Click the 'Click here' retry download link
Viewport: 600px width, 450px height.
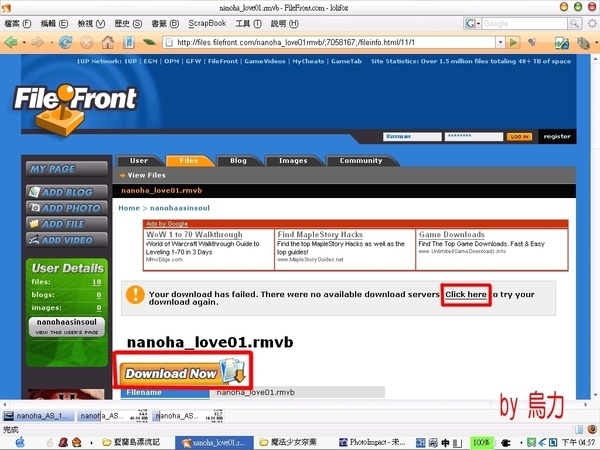(x=466, y=295)
